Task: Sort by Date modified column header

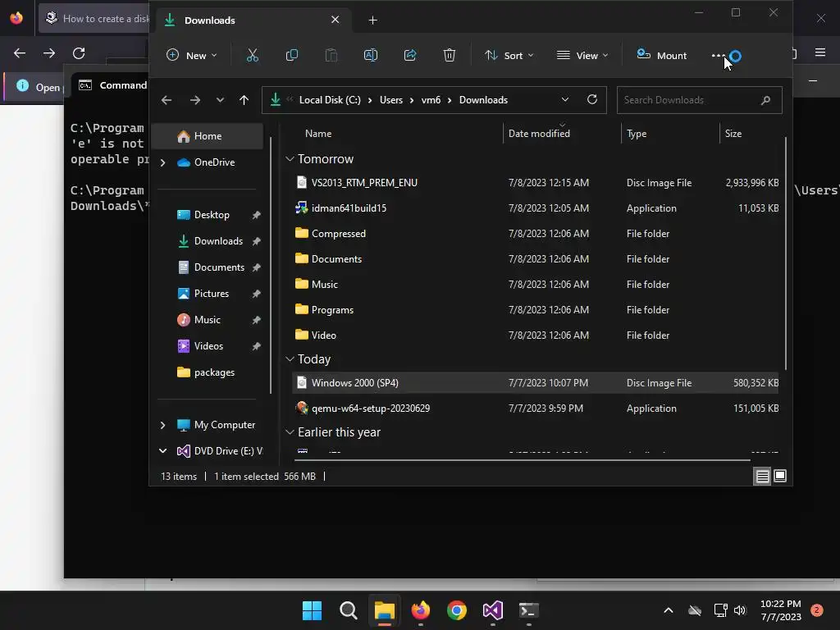Action: (539, 134)
